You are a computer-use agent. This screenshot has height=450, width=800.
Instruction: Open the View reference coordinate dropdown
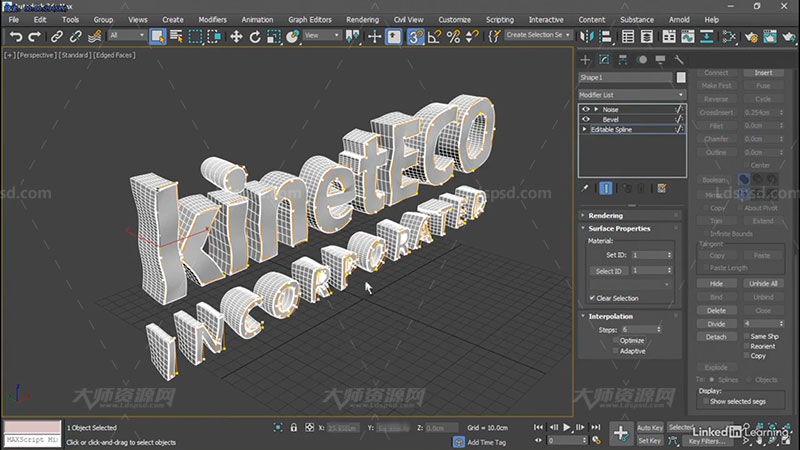(322, 35)
